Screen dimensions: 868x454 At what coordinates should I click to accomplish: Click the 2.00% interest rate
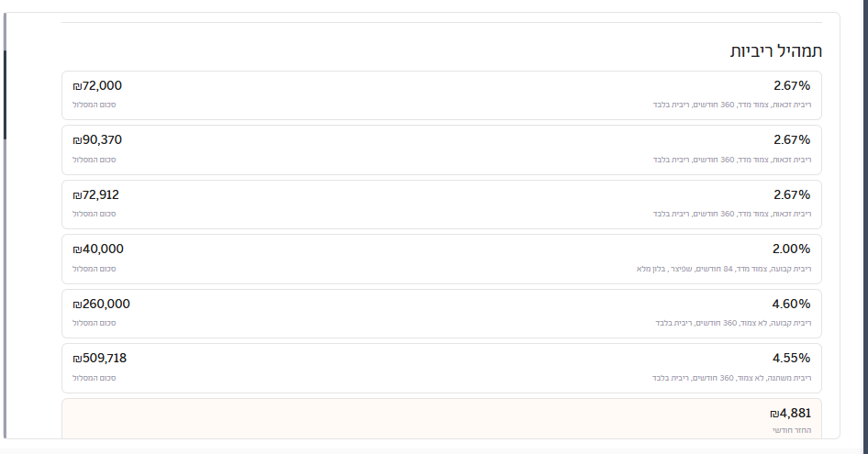[792, 249]
